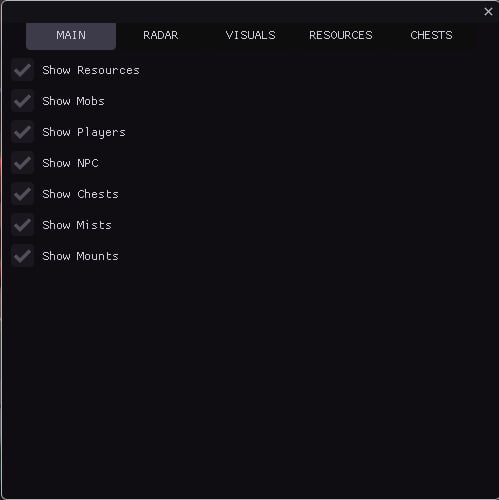The height and width of the screenshot is (500, 499).
Task: Turn off the Show Mists checkbox
Action: coord(22,225)
